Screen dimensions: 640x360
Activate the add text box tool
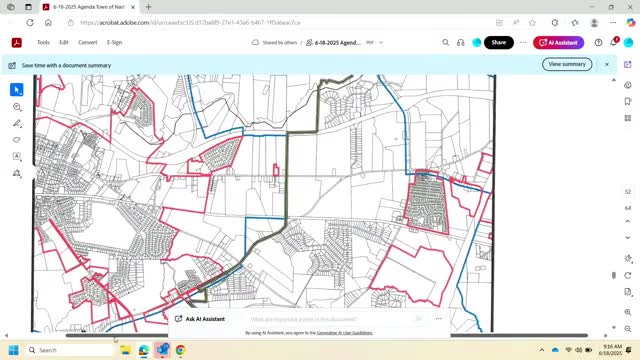(17, 156)
